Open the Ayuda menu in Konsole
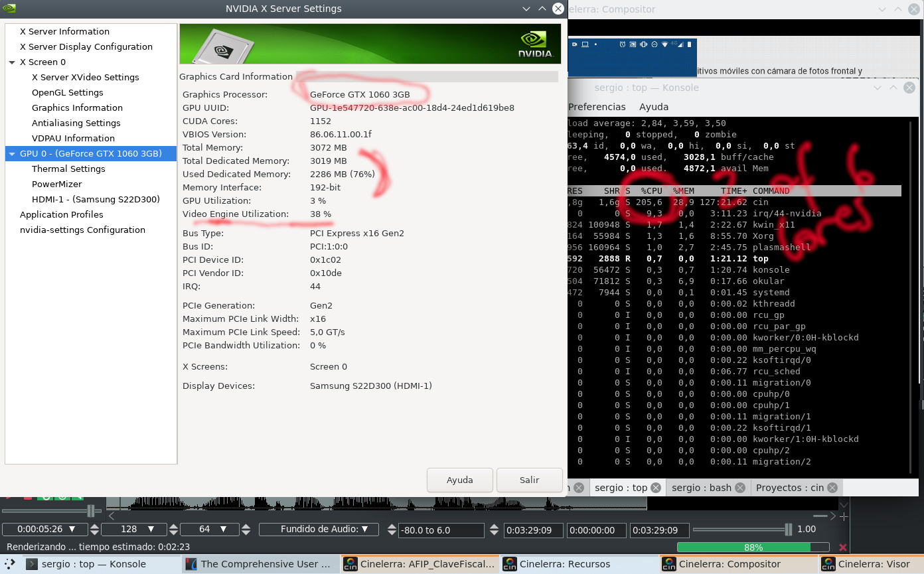 click(653, 107)
